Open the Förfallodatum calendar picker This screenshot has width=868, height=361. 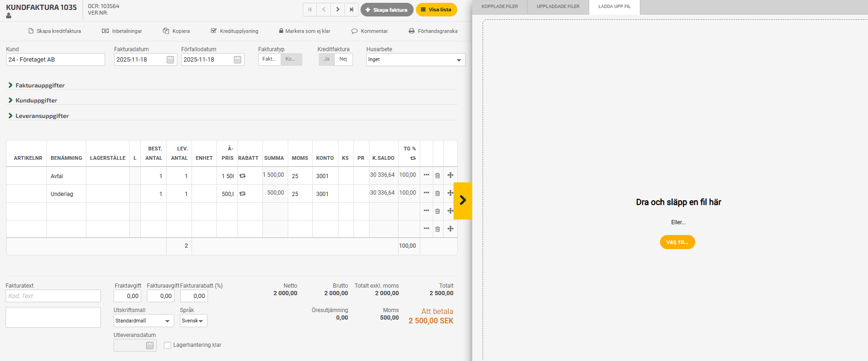(x=238, y=60)
